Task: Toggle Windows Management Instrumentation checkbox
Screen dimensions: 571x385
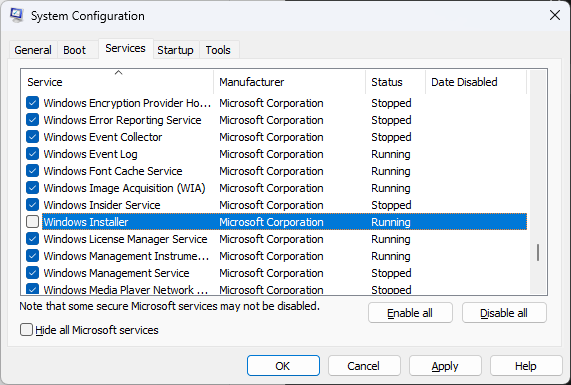Action: click(32, 256)
